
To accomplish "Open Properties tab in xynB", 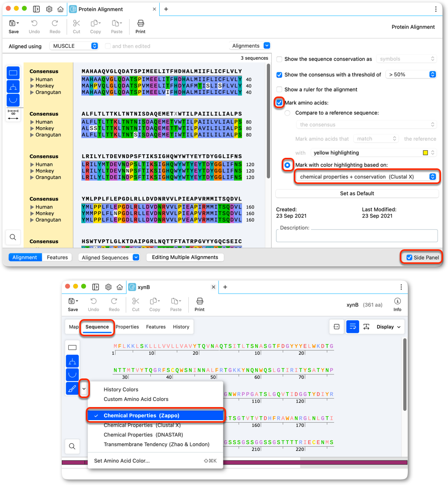I will (x=127, y=327).
